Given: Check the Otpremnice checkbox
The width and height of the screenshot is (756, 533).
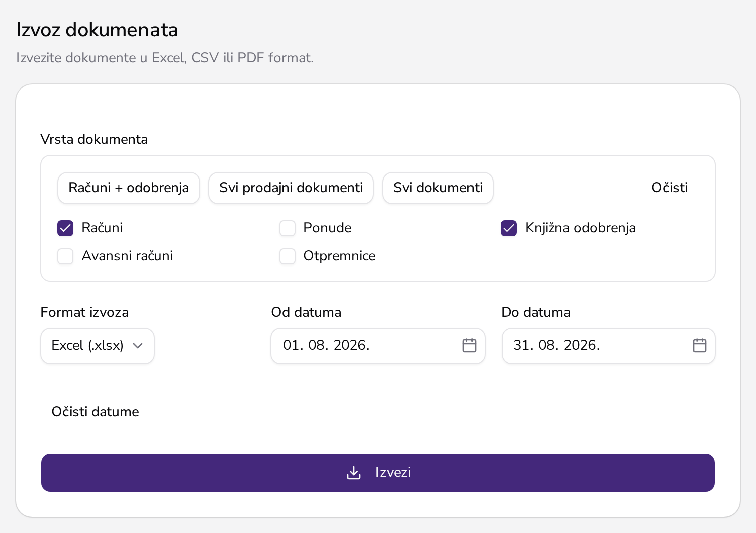Looking at the screenshot, I should coord(288,256).
